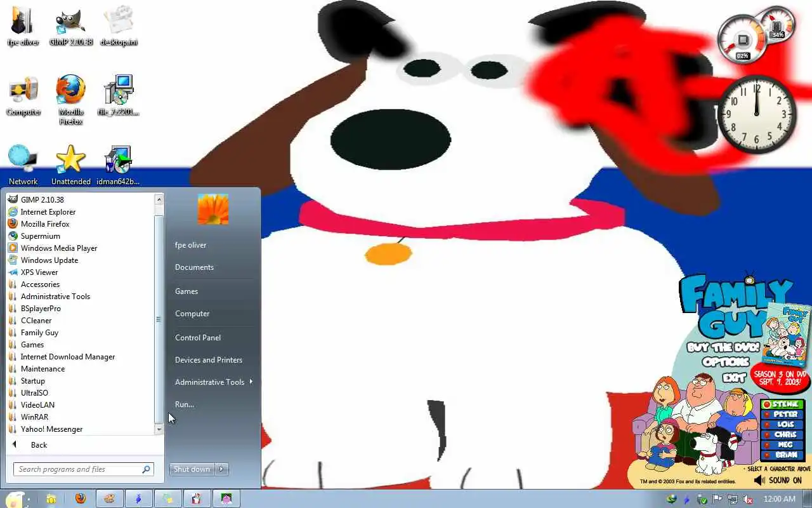
Task: Click programs list scrollbar up arrow
Action: (159, 199)
